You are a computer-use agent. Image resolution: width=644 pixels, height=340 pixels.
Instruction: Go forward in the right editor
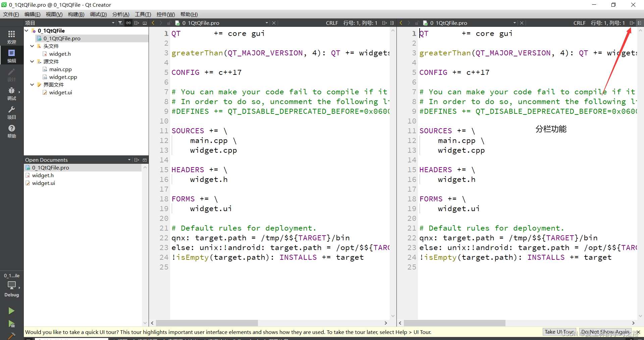[409, 23]
